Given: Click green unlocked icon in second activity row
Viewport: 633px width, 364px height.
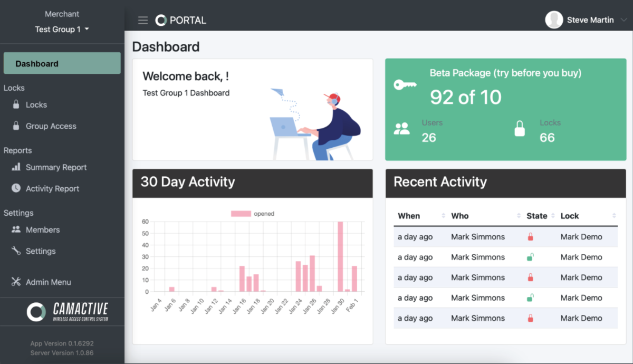Looking at the screenshot, I should pyautogui.click(x=530, y=257).
